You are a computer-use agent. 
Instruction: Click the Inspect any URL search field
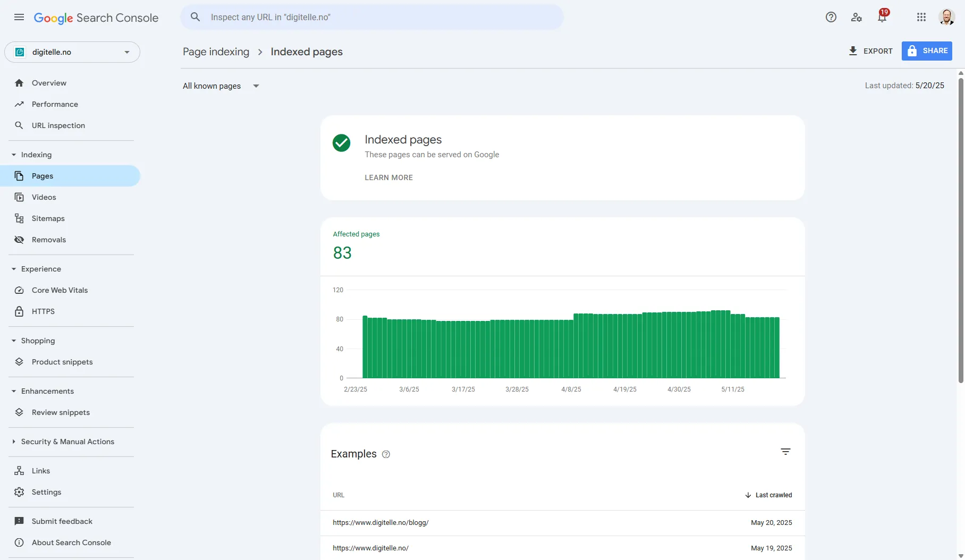[x=372, y=17]
